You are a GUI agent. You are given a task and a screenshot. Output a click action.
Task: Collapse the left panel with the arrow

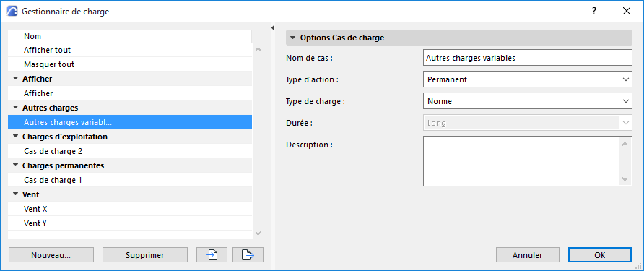[273, 27]
